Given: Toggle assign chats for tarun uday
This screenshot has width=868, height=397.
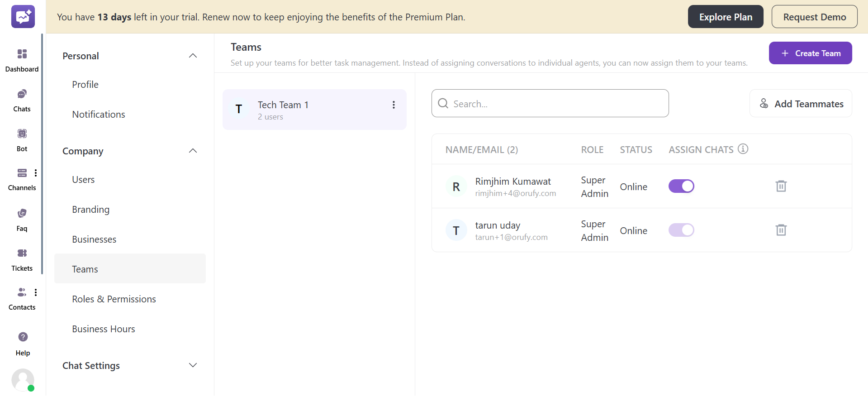Looking at the screenshot, I should pyautogui.click(x=681, y=230).
